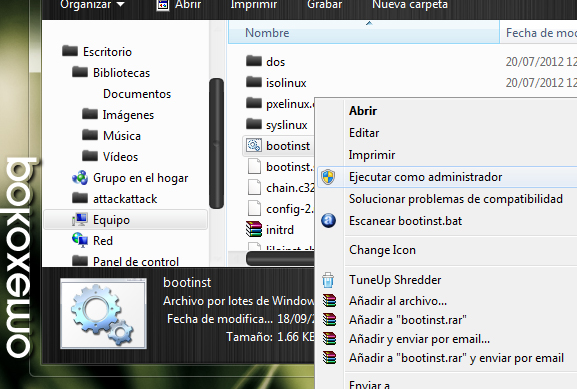Viewport: 577px width, 389px height.
Task: Click the file list horizontal scrollbar
Action: point(280,258)
